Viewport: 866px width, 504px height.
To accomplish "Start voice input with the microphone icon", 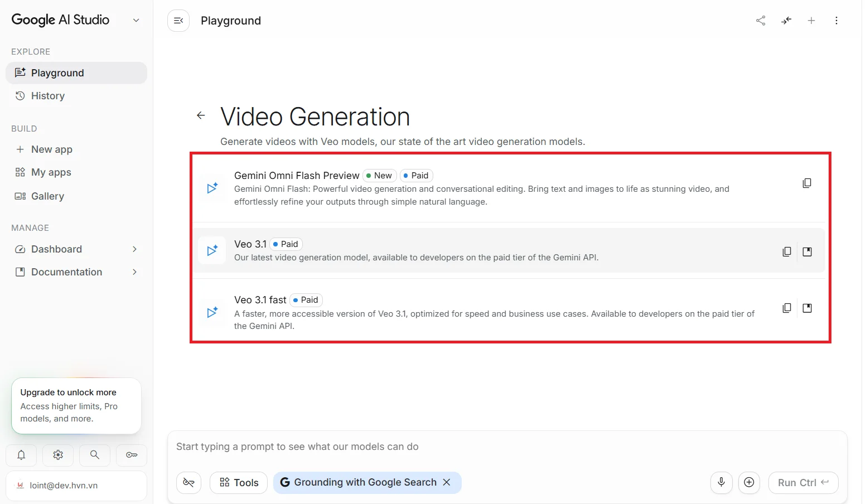I will (721, 482).
